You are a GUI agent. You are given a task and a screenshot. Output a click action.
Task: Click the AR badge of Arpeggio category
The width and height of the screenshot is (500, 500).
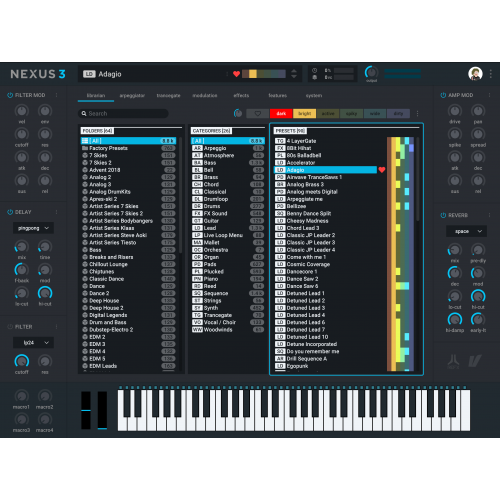pyautogui.click(x=197, y=148)
